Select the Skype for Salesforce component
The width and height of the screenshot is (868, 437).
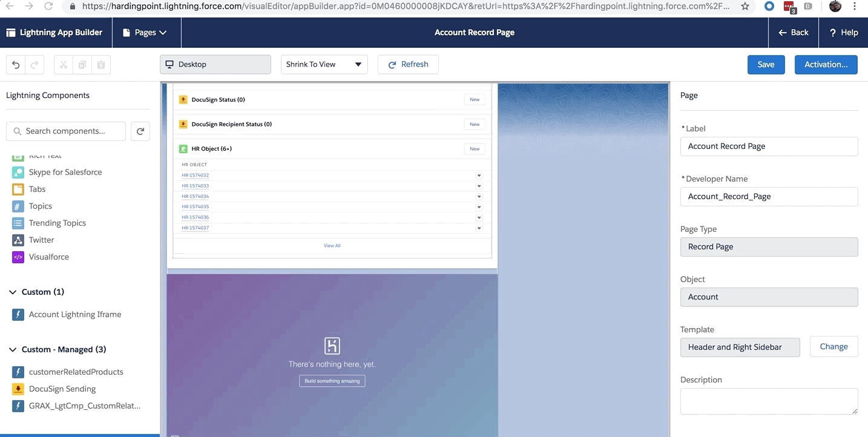[65, 172]
